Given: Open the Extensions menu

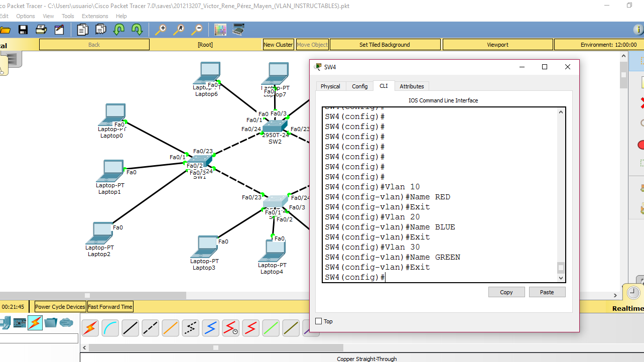Looking at the screenshot, I should [95, 16].
